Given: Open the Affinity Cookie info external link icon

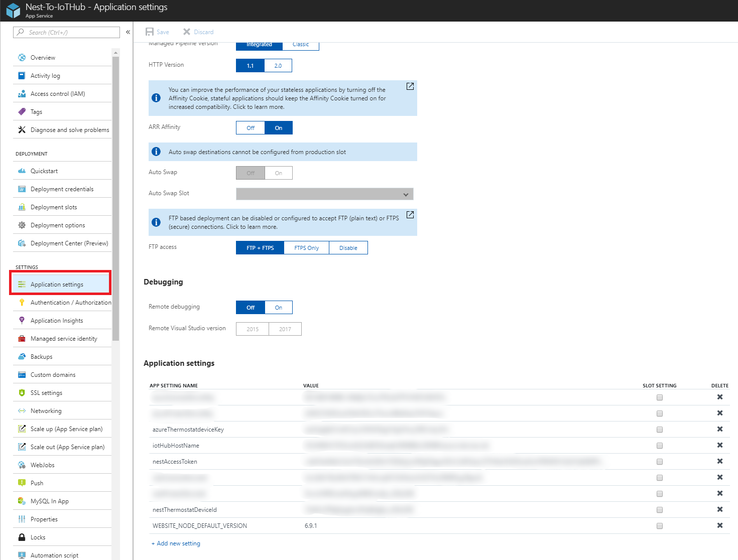Looking at the screenshot, I should [x=410, y=86].
